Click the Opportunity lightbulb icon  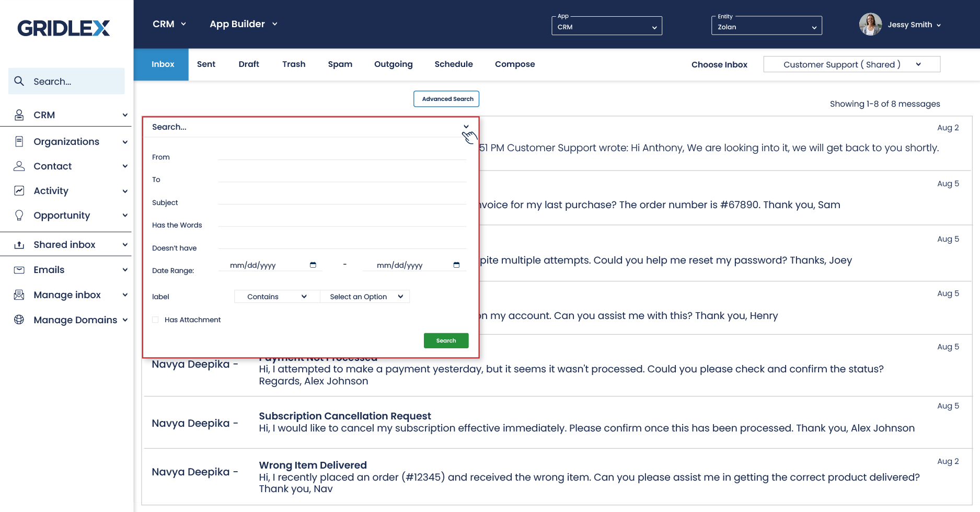click(x=19, y=215)
